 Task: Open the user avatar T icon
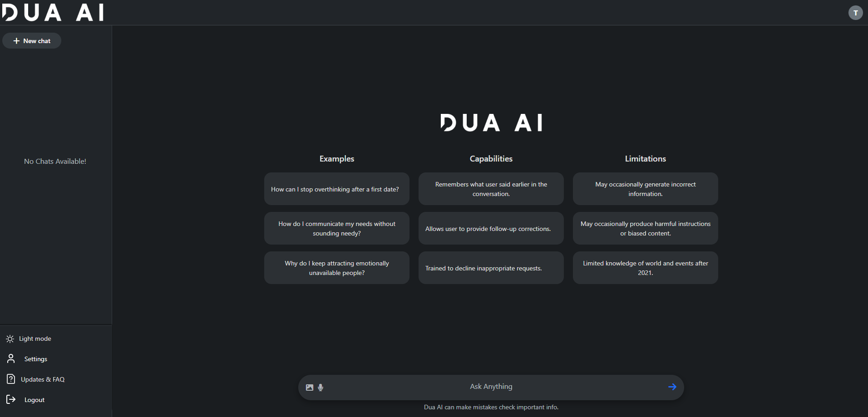click(855, 13)
